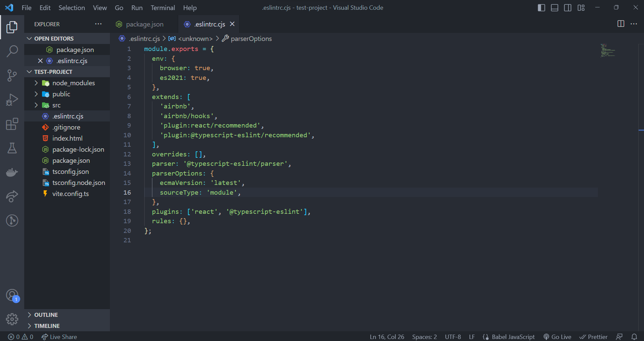Open tsconfig.node.json in explorer
Screen dimensions: 644x341
(x=67, y=183)
